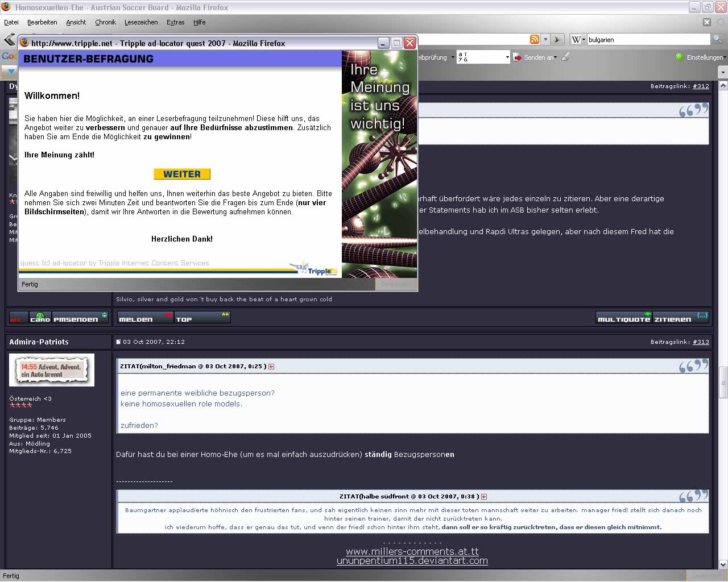Click the highlighter icon in Google toolbar
Image resolution: width=728 pixels, height=582 pixels.
point(566,57)
